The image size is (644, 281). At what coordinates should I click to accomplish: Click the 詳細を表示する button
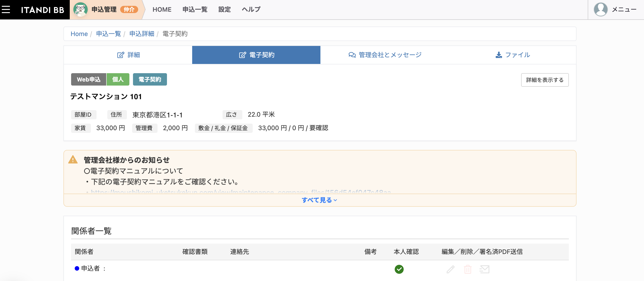(x=545, y=80)
